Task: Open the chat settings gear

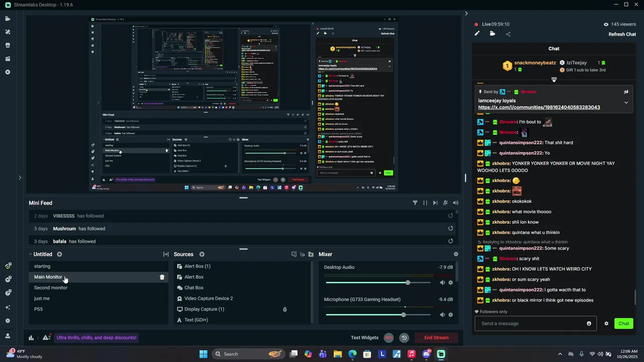Action: click(606, 323)
